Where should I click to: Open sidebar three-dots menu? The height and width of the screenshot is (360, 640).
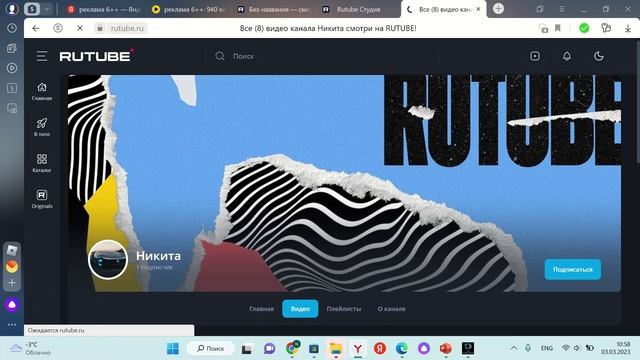coord(12,324)
